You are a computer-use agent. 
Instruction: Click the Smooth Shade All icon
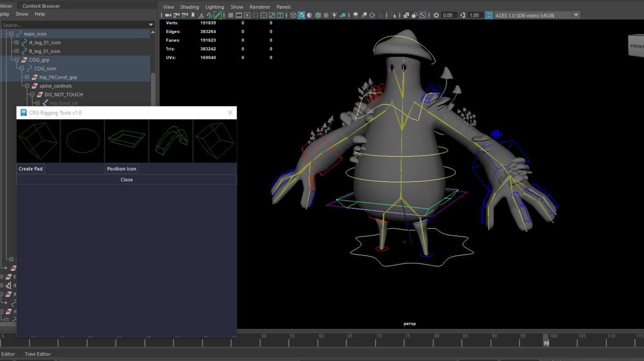301,15
